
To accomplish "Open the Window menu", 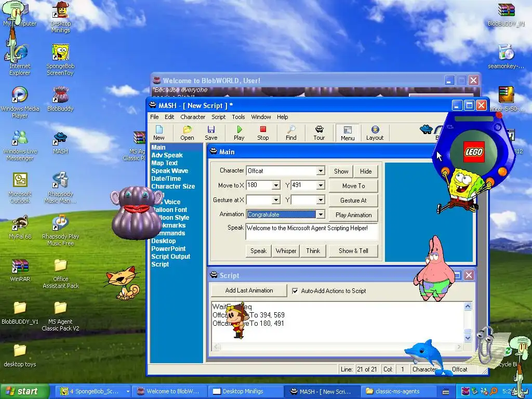I will (261, 117).
